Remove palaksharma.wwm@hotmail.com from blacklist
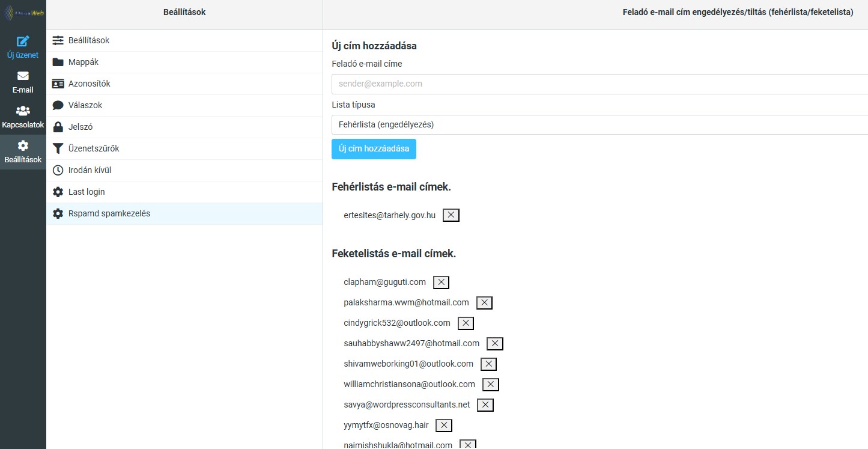Viewport: 868px width, 449px height. tap(484, 303)
